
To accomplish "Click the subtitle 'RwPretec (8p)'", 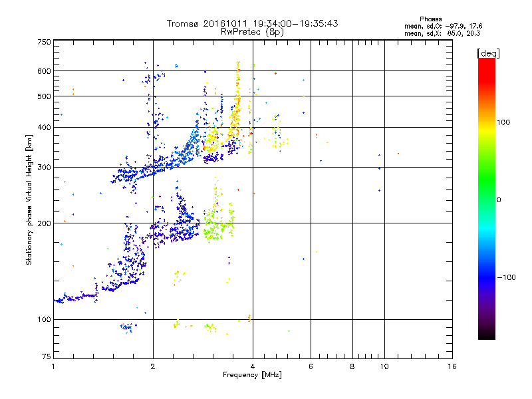I will tap(252, 32).
